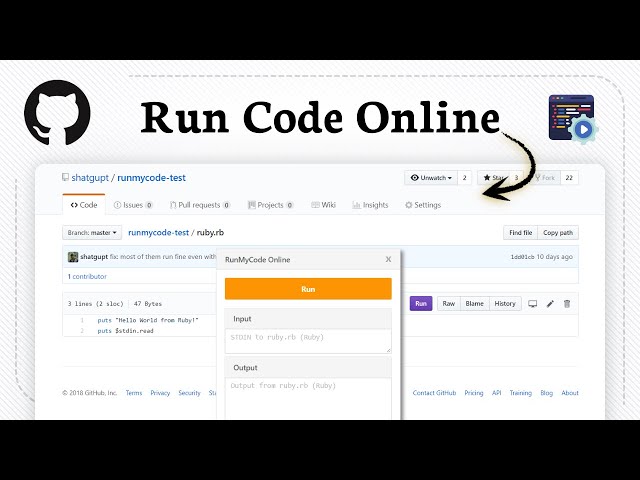
Task: Open the Projects tab
Action: (271, 205)
